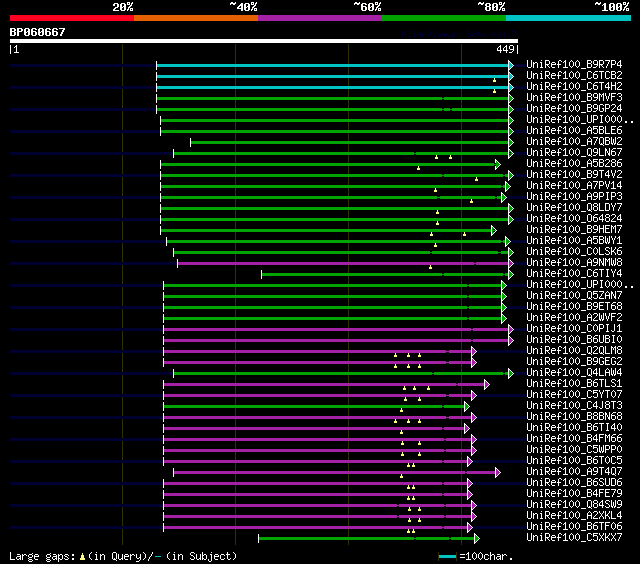This screenshot has width=640, height=564.
Task: Click the UniRef100_Q9LN67 label
Action: (x=574, y=153)
